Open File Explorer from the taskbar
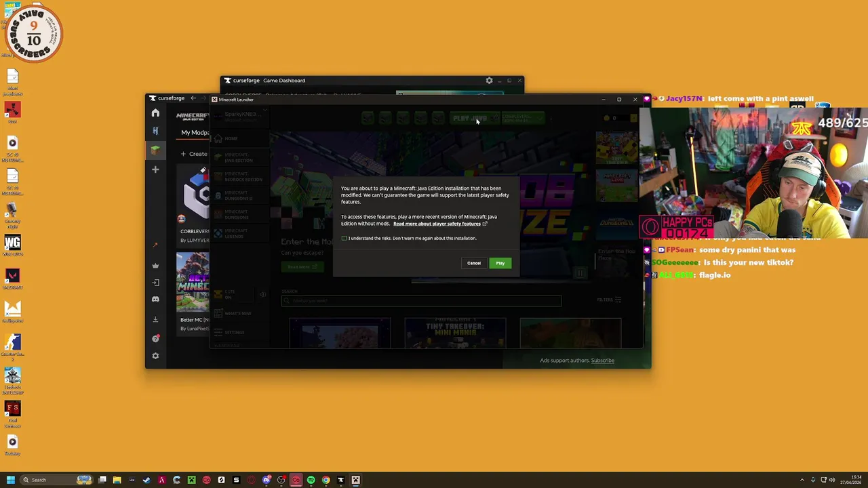 [x=117, y=480]
